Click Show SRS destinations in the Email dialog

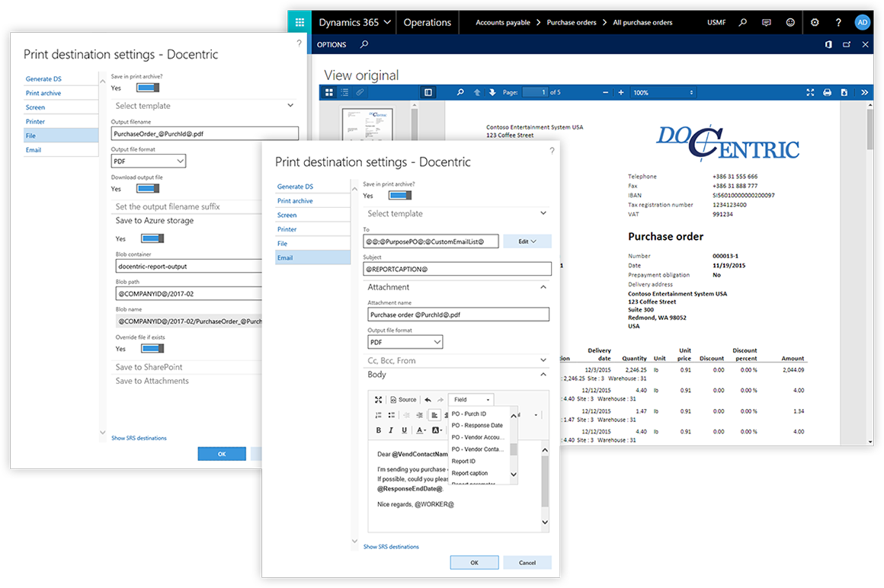coord(391,547)
